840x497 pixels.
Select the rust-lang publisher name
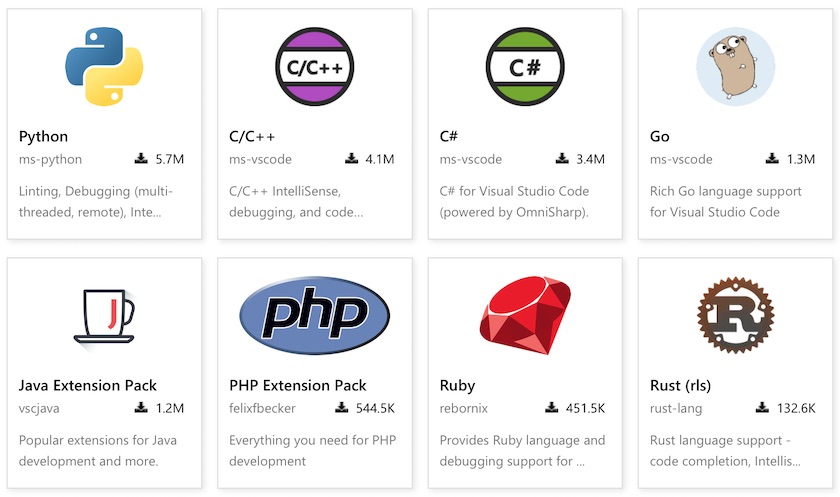[676, 409]
